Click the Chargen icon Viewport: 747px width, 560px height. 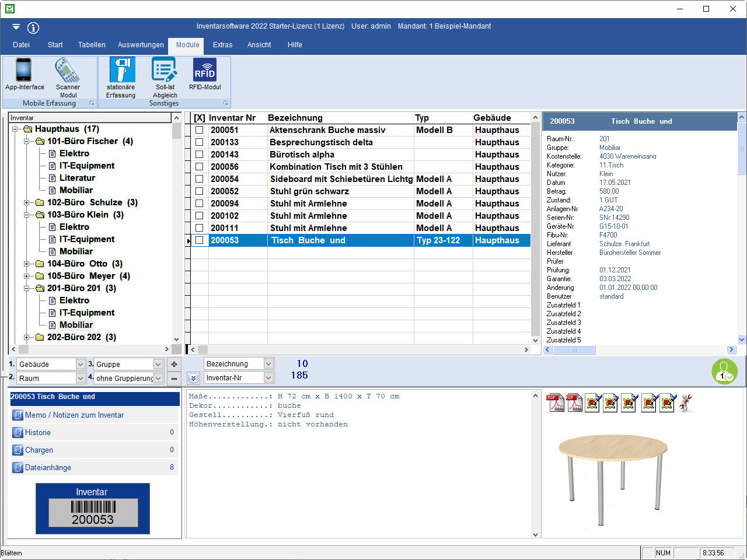pyautogui.click(x=18, y=450)
